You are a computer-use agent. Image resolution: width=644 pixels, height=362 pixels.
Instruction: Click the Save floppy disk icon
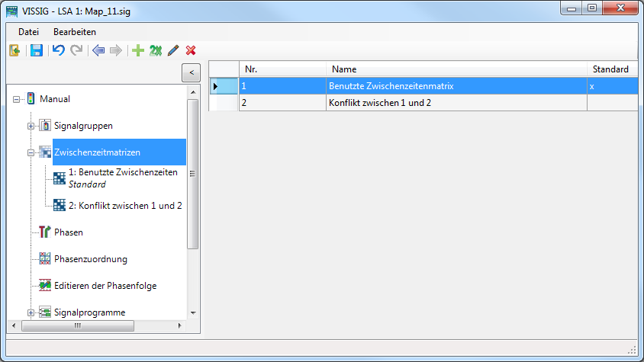[36, 50]
